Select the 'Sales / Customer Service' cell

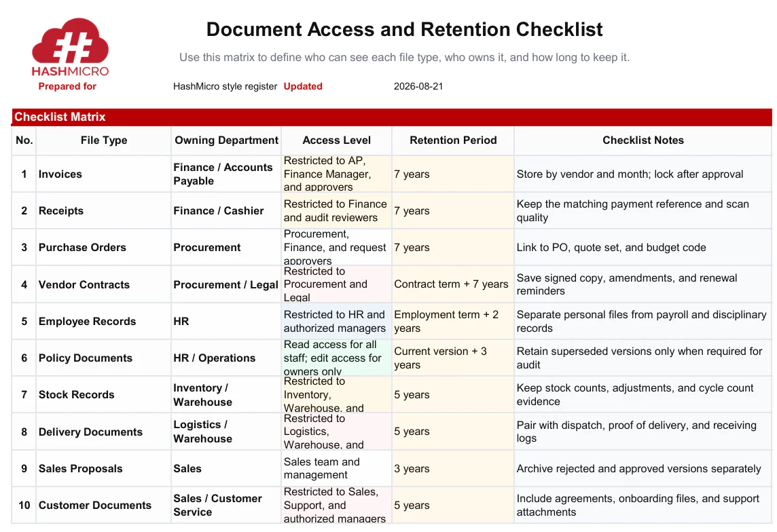226,505
